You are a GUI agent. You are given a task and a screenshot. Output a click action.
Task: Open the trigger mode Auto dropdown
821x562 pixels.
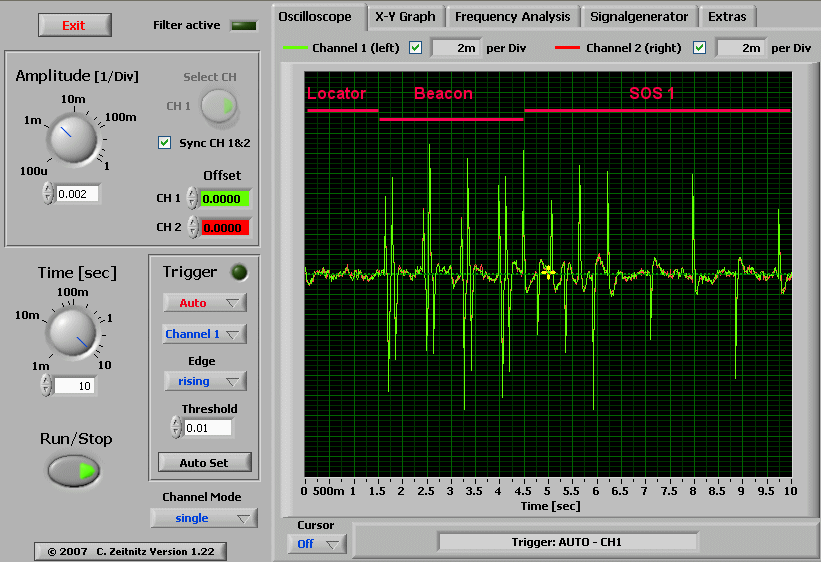pyautogui.click(x=205, y=303)
